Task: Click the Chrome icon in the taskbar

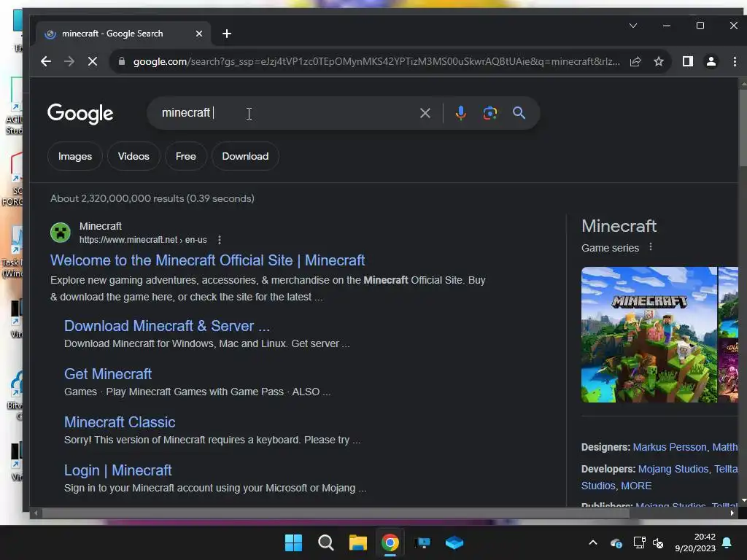Action: 390,542
